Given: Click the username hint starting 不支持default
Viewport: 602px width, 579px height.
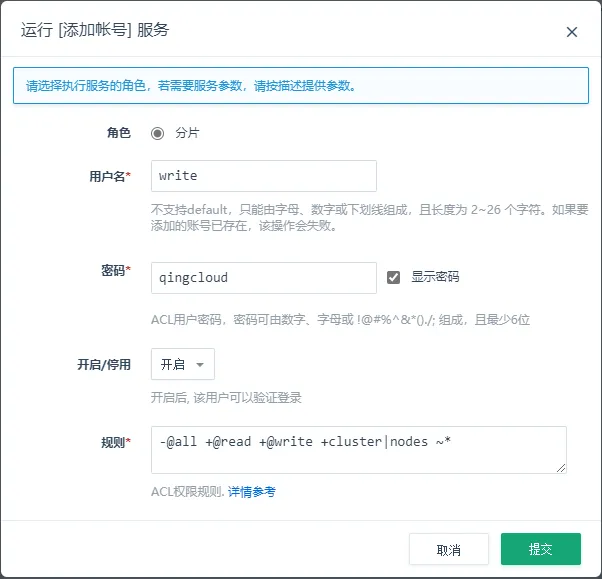Looking at the screenshot, I should point(369,218).
